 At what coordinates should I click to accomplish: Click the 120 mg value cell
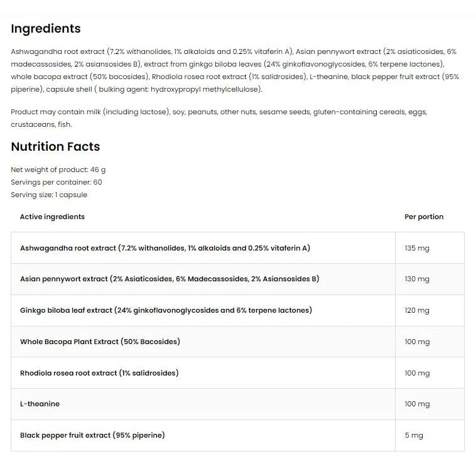[x=430, y=311]
